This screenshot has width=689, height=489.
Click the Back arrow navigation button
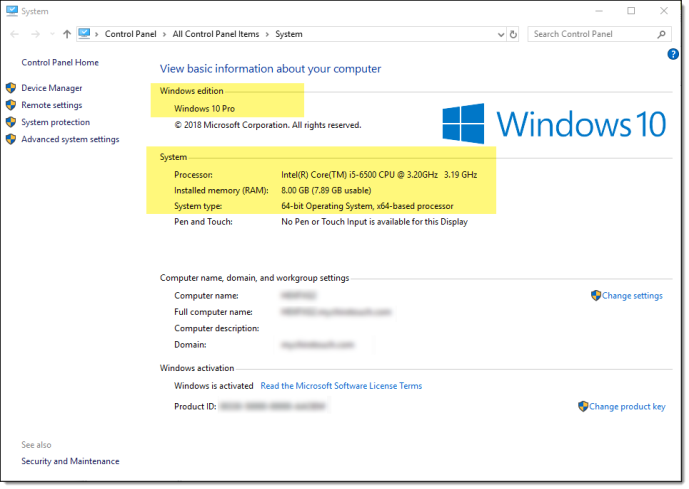point(14,34)
